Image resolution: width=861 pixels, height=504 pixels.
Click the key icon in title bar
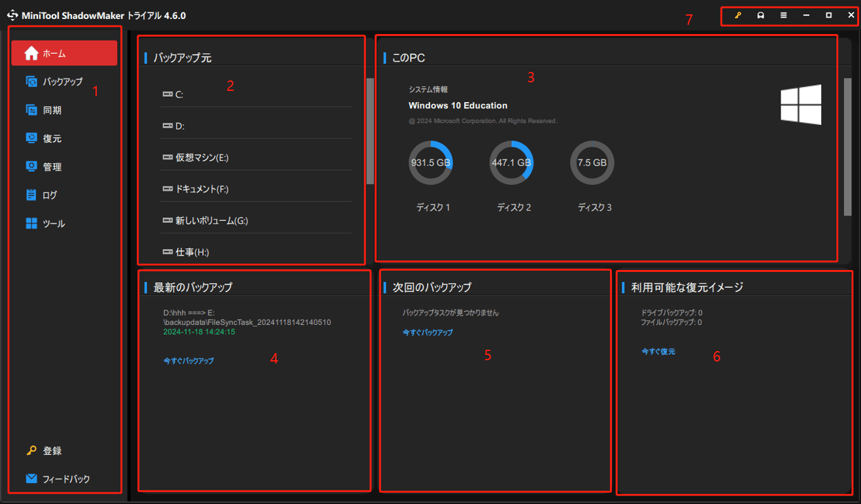point(737,15)
